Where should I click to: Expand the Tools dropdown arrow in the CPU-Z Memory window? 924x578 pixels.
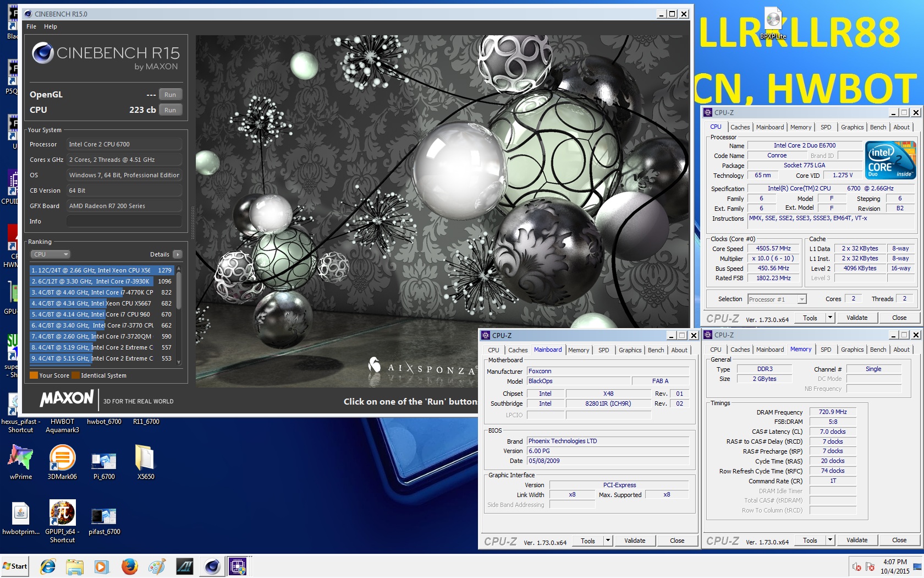click(830, 540)
